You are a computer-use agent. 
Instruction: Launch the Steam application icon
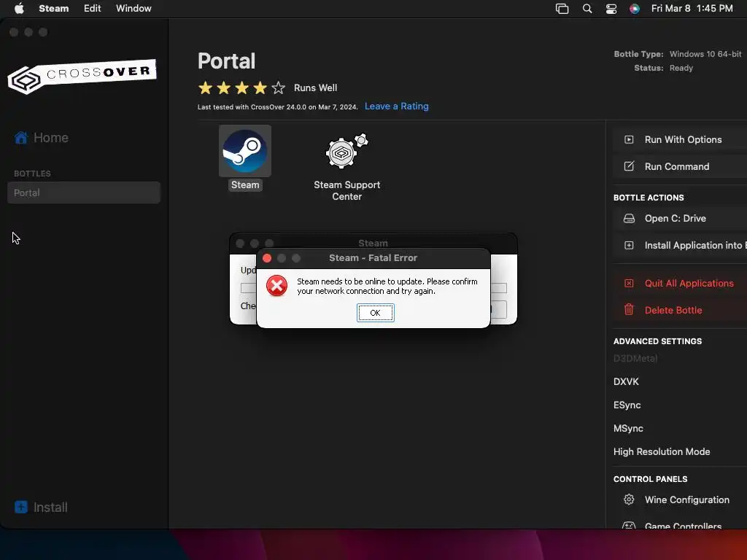(x=245, y=151)
